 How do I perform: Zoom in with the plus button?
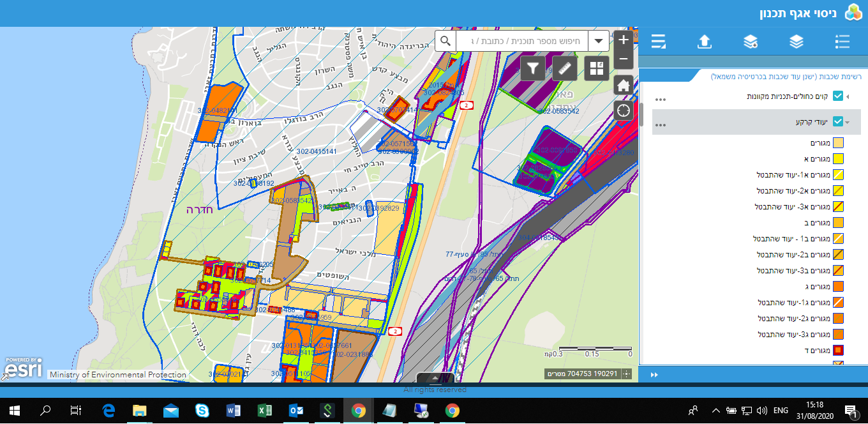point(624,40)
